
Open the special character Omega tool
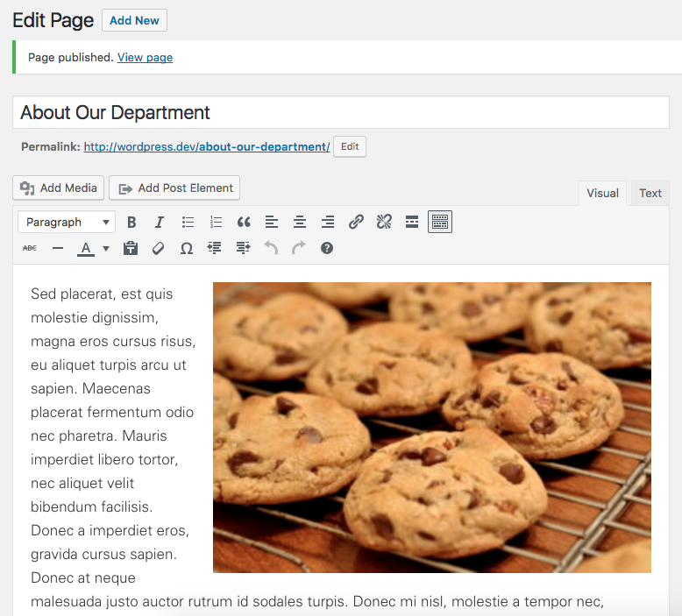point(187,248)
